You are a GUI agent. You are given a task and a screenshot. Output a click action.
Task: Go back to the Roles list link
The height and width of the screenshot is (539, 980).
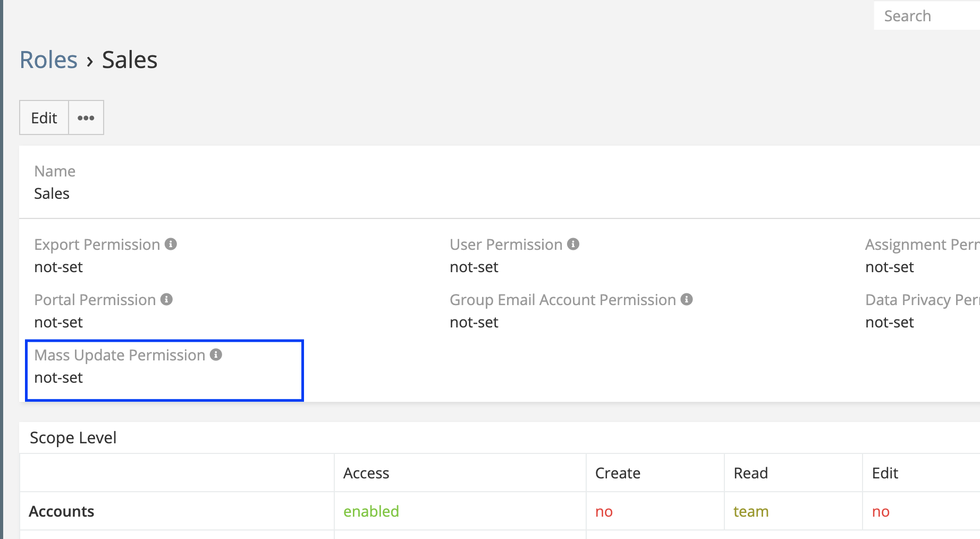(x=48, y=60)
